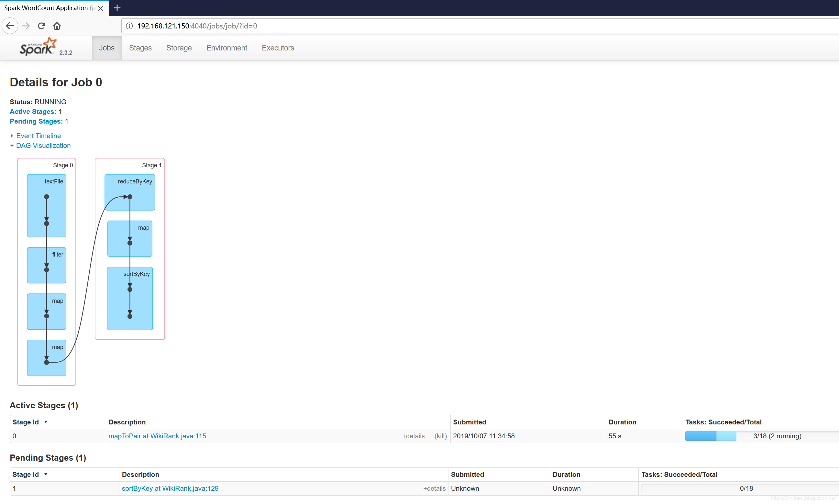Reload the page with refresh icon
Viewport: 839px width, 504px height.
point(41,26)
